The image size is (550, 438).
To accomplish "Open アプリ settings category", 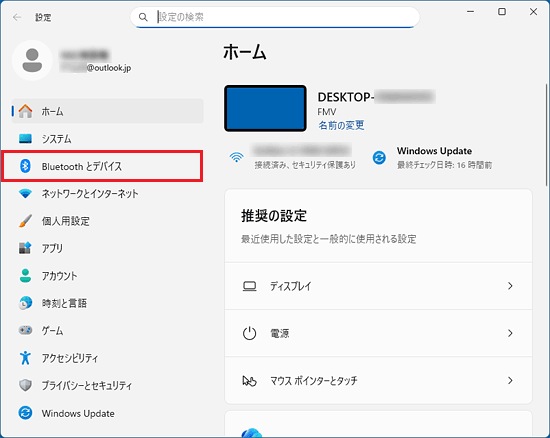I will click(x=108, y=248).
